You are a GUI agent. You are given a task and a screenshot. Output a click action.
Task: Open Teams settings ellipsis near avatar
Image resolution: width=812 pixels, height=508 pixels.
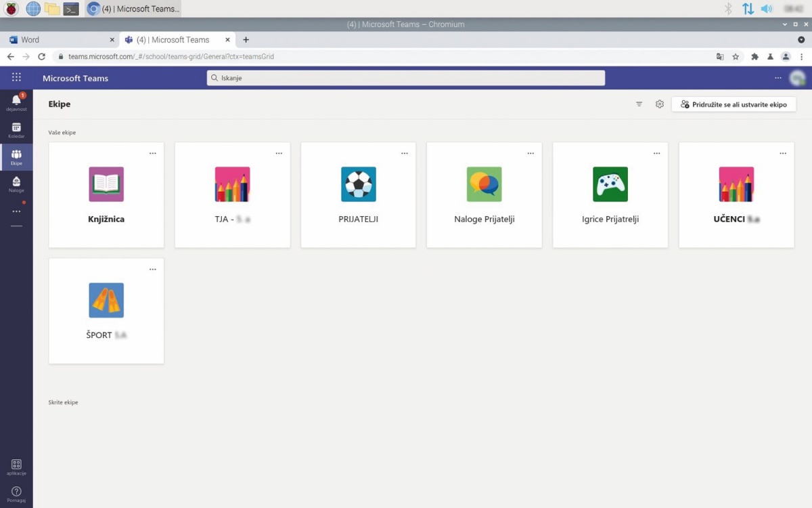point(778,78)
